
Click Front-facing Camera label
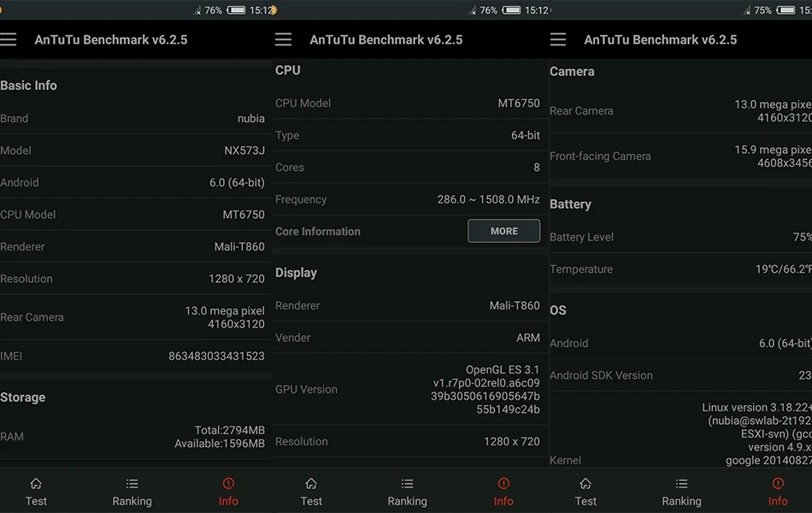tap(600, 156)
